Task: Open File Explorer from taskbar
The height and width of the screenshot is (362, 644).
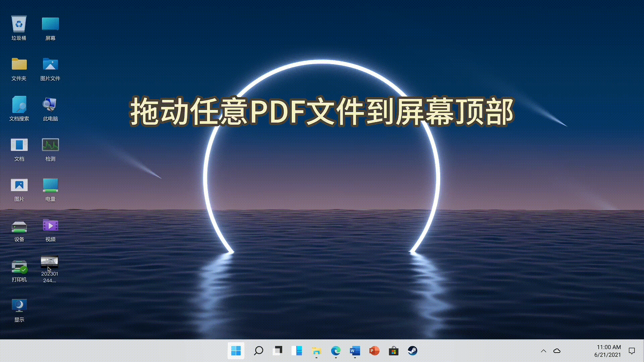Action: pyautogui.click(x=316, y=351)
